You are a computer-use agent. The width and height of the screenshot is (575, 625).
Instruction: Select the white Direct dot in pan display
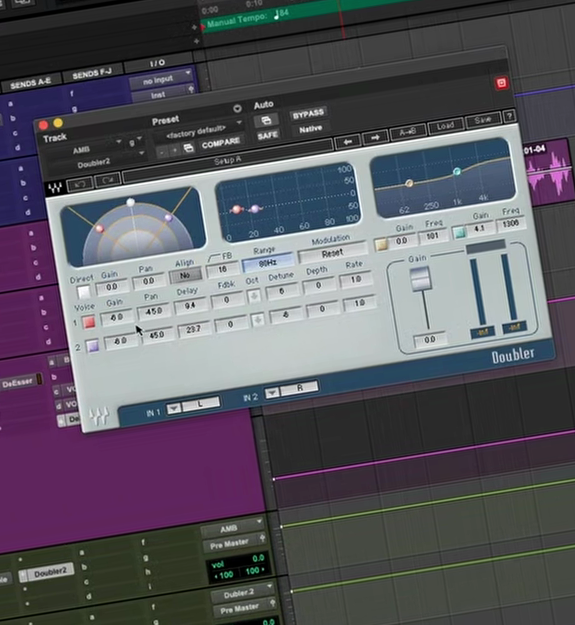tap(130, 202)
